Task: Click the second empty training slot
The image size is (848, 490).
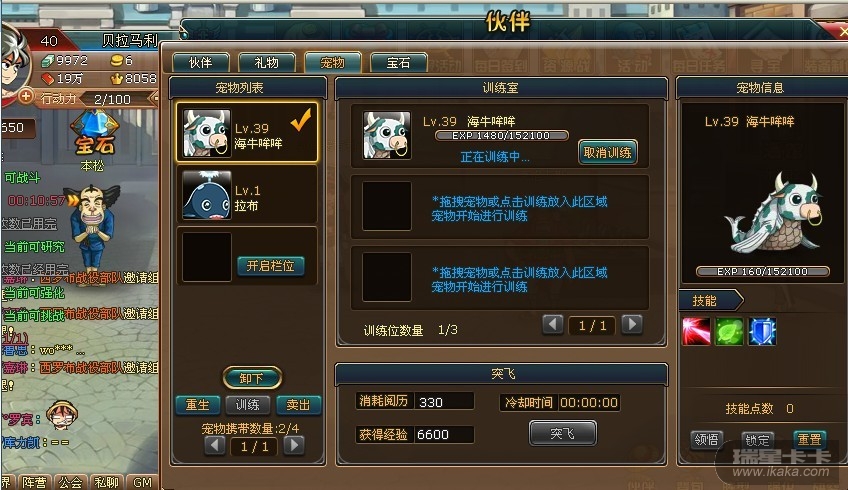Action: click(500, 277)
